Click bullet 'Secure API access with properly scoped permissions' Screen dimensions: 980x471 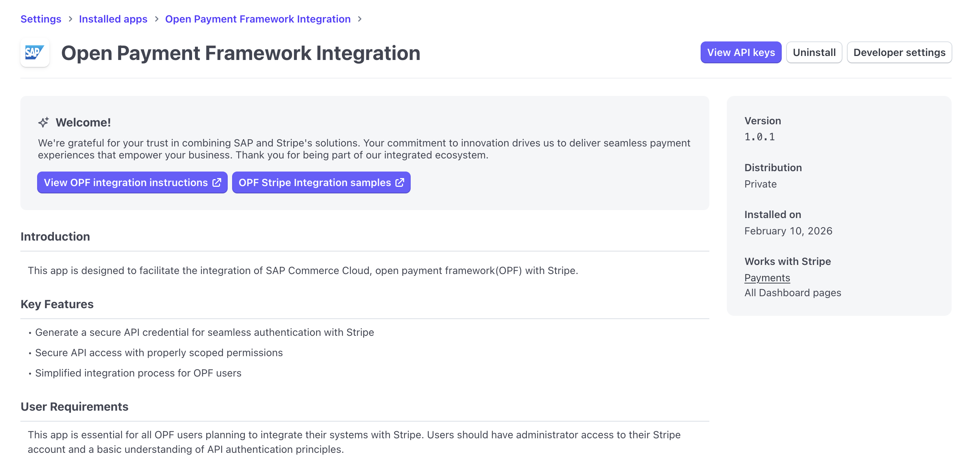point(159,353)
